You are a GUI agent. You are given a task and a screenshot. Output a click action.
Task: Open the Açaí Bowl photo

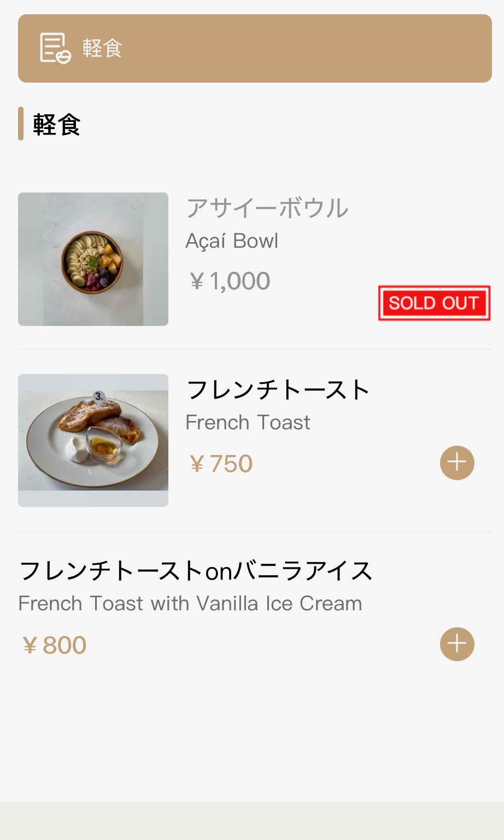click(93, 259)
